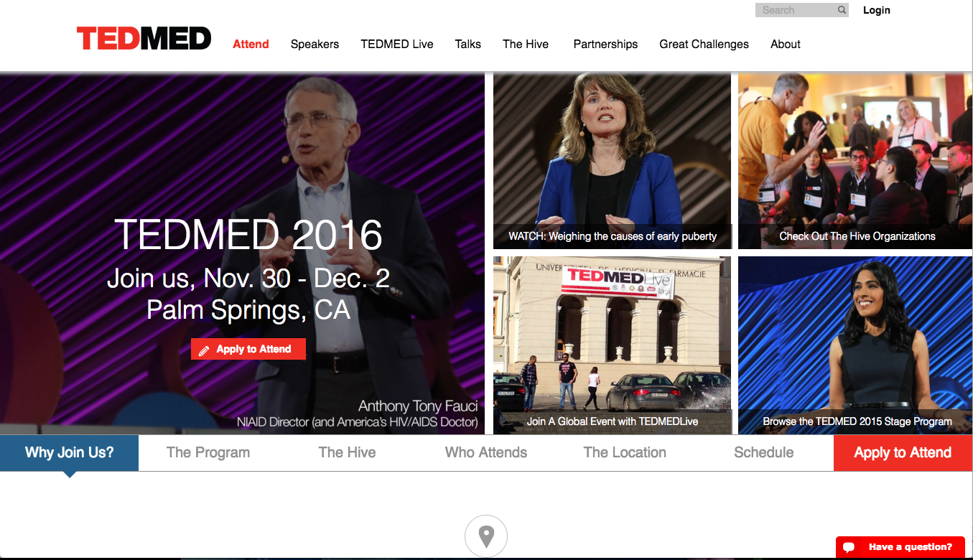Open the Great Challenges menu item

click(x=704, y=44)
